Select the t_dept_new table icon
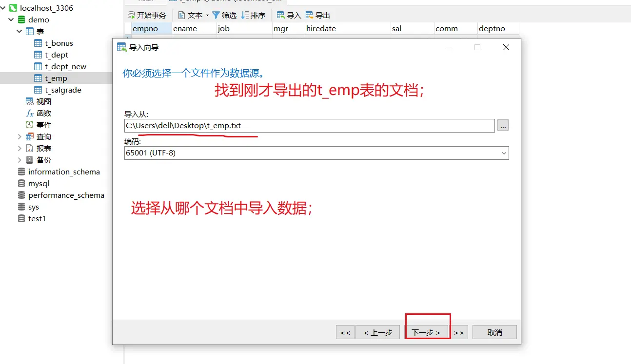Image resolution: width=631 pixels, height=364 pixels. pos(38,67)
